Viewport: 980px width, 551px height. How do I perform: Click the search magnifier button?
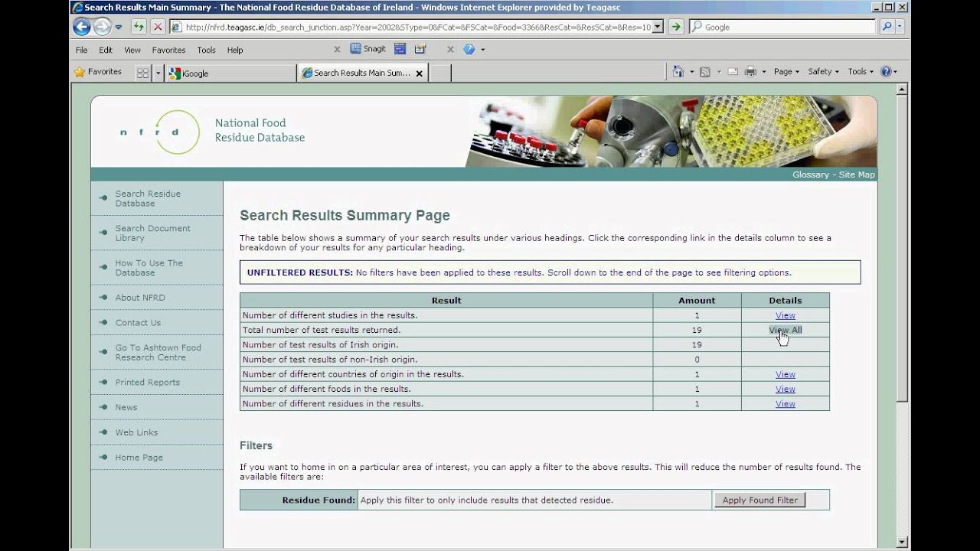click(x=887, y=27)
